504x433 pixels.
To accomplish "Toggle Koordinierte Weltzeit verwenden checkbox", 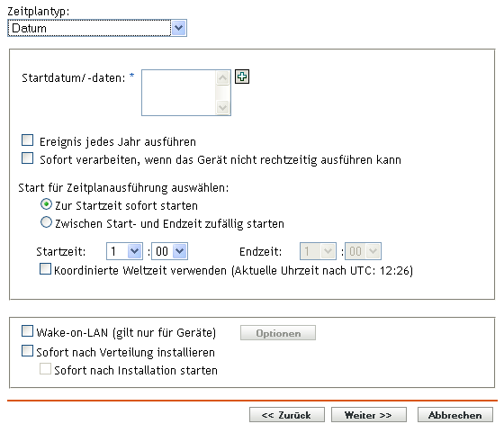I will [x=45, y=269].
